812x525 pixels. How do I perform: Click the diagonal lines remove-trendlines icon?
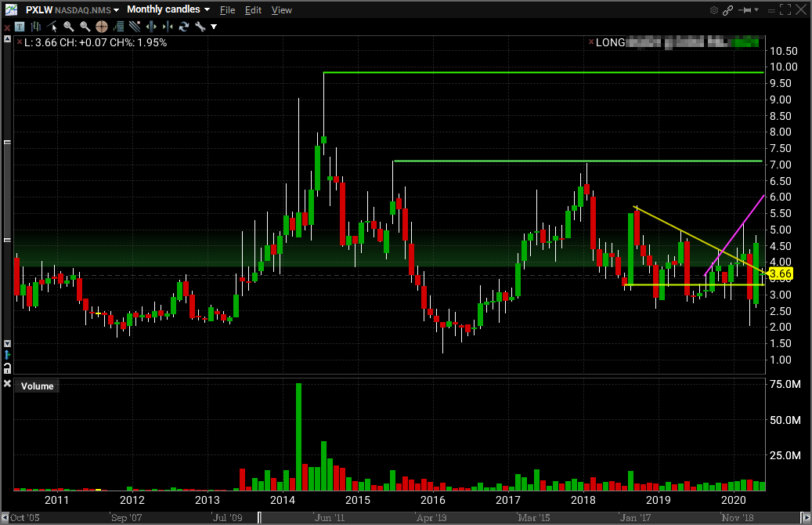click(135, 27)
